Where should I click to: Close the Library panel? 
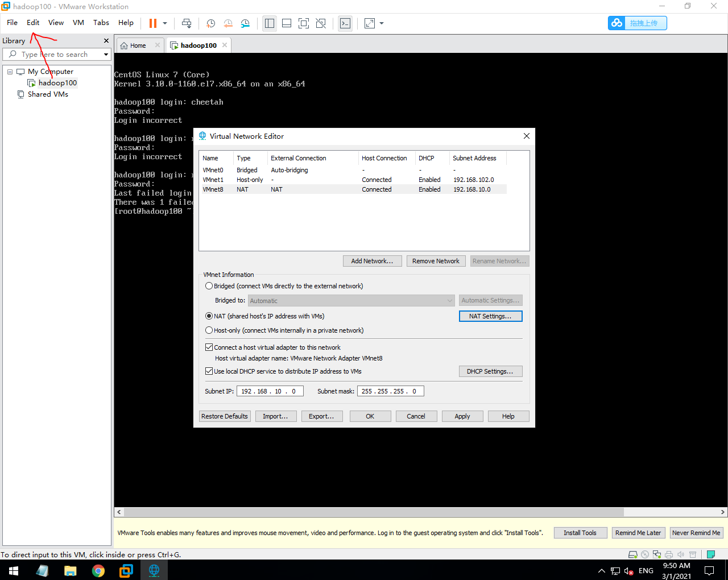pos(106,41)
